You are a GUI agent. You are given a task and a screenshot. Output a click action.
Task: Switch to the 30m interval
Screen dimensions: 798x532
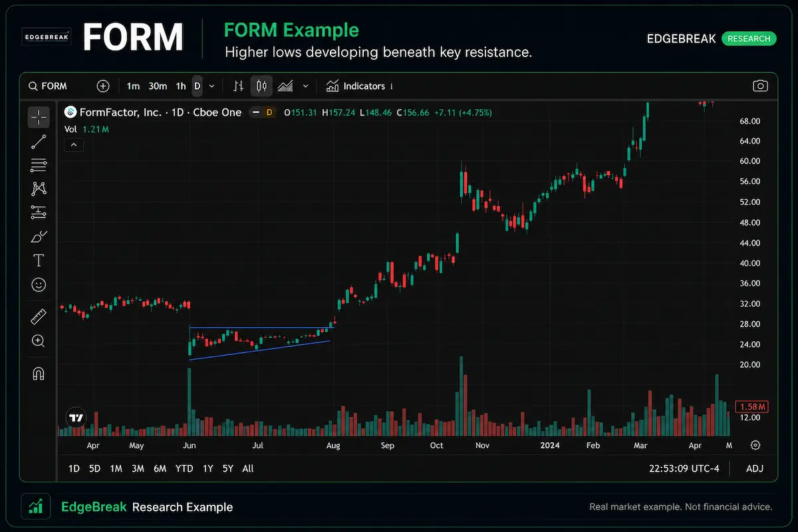158,86
